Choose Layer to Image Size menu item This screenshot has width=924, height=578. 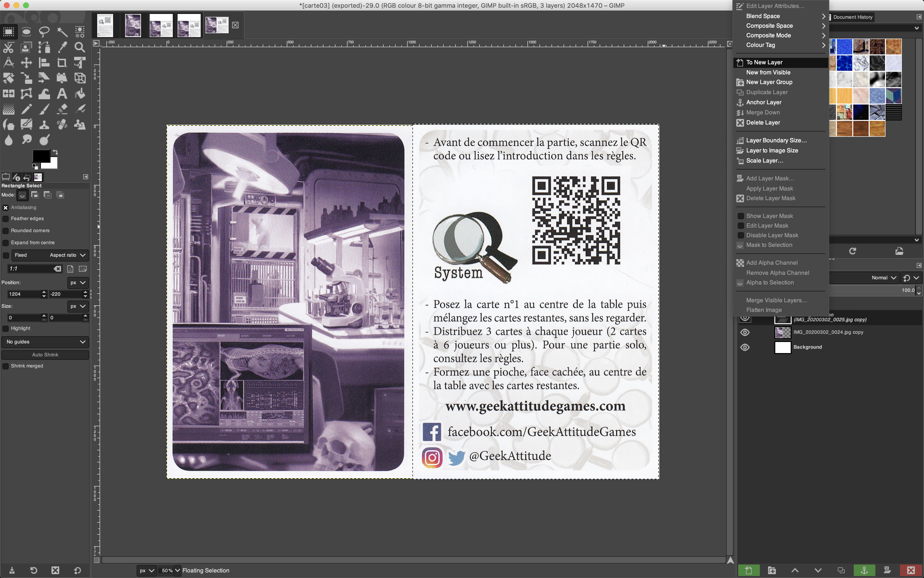point(781,151)
